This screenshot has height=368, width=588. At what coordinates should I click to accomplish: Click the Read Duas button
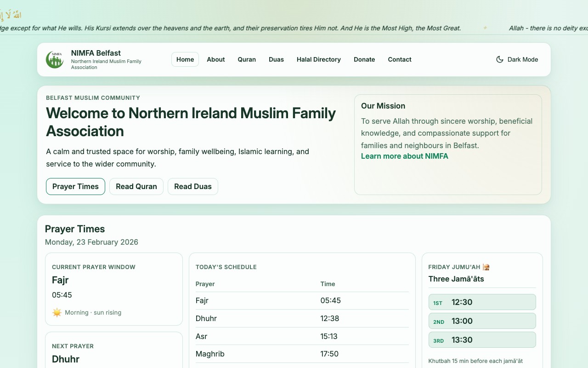coord(193,186)
